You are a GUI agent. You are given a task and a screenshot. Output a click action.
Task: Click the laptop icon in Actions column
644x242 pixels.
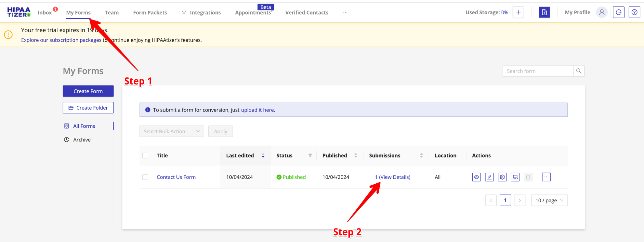pyautogui.click(x=515, y=177)
